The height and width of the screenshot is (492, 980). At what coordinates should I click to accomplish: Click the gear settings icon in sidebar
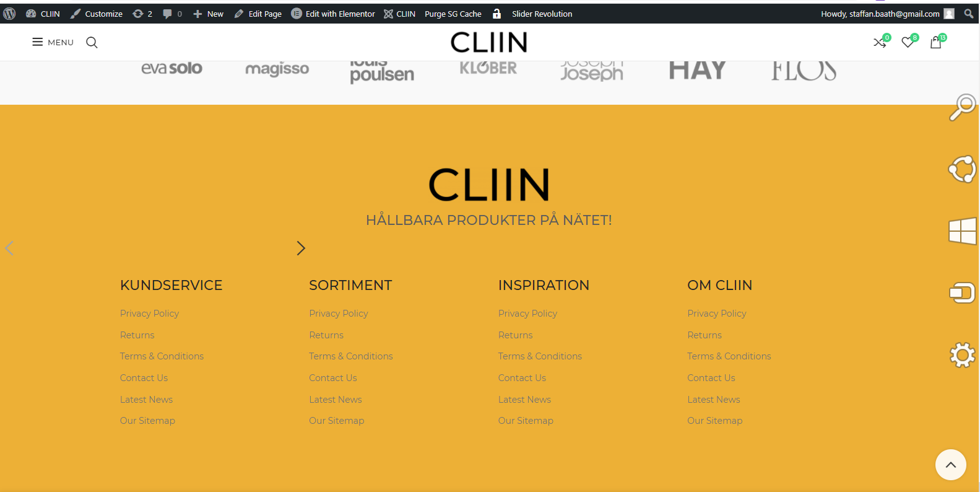click(x=963, y=355)
